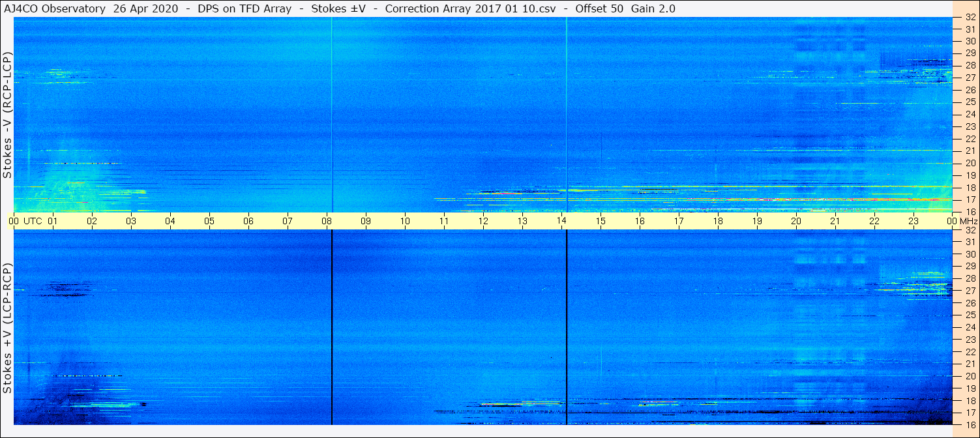Select the 12 hour tick on time axis
The height and width of the screenshot is (438, 980).
483,221
